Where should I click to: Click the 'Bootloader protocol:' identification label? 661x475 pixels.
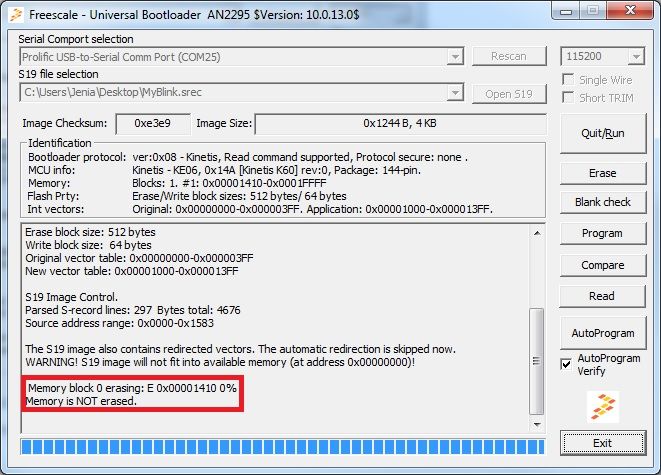point(77,157)
